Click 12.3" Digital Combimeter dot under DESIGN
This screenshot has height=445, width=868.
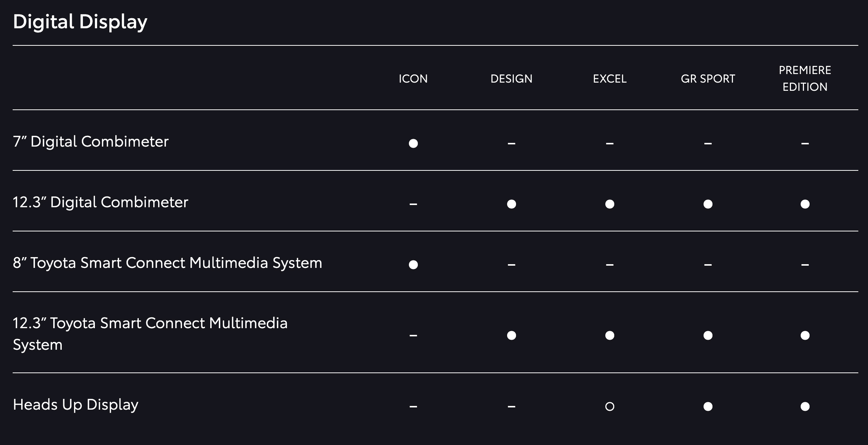[511, 204]
